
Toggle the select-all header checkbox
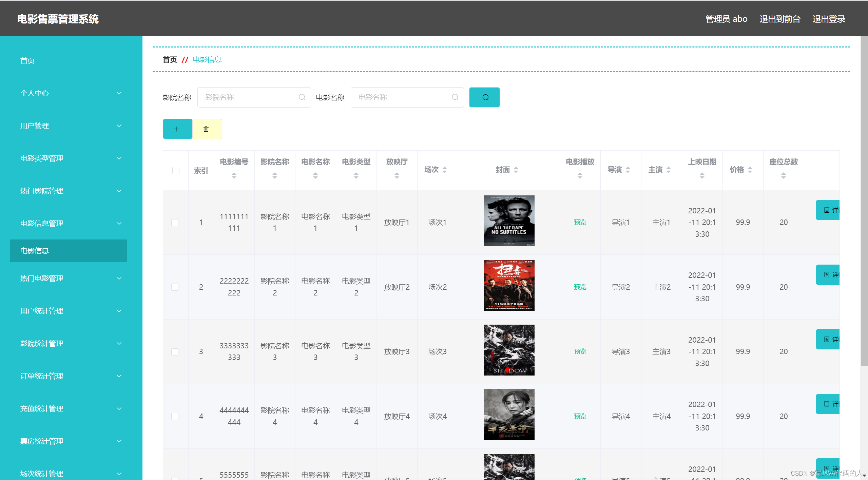pyautogui.click(x=176, y=170)
